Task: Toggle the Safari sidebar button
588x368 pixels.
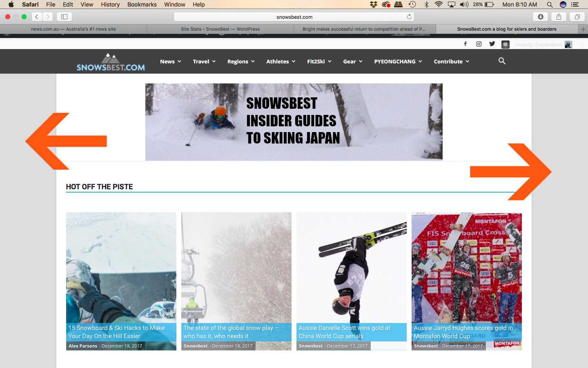Action: (64, 17)
